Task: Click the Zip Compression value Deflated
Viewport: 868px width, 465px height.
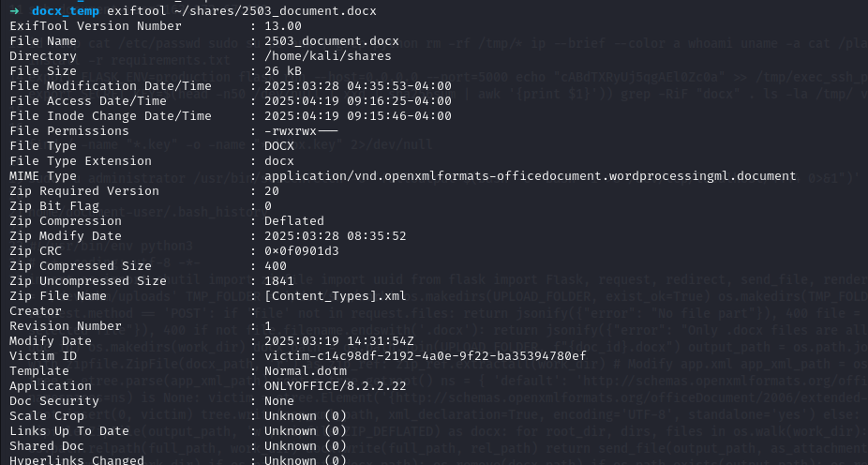Action: (294, 221)
